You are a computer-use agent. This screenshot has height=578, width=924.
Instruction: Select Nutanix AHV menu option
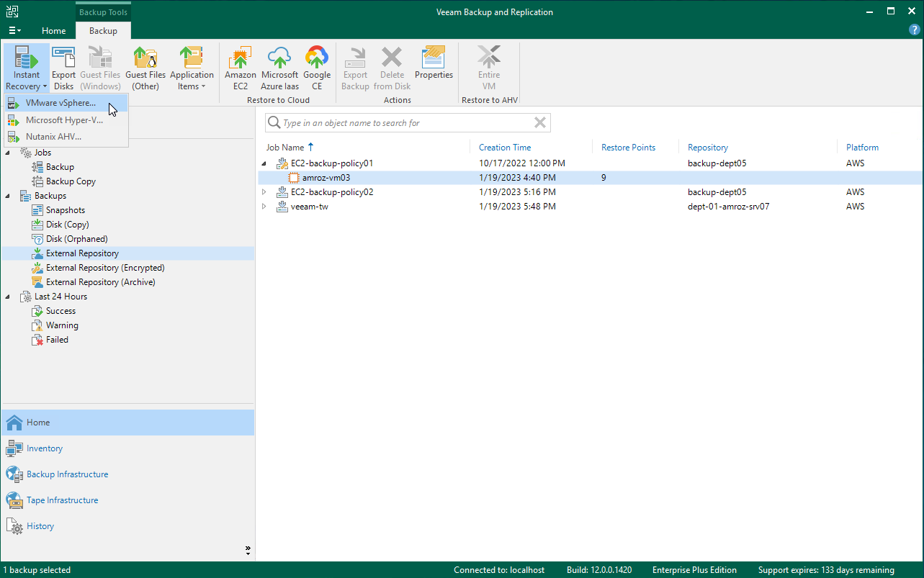pos(53,137)
